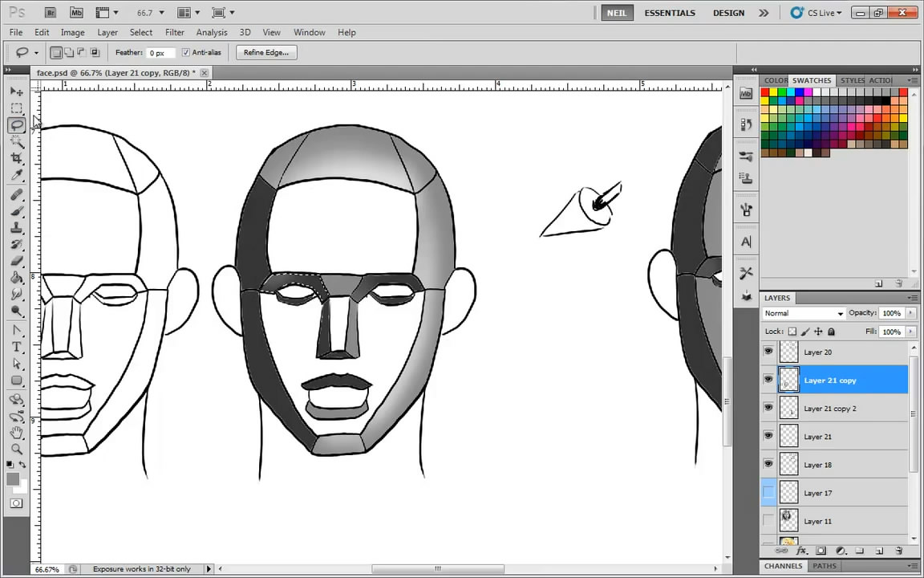Image resolution: width=924 pixels, height=578 pixels.
Task: Select the Horizontal Type tool
Action: (x=16, y=347)
